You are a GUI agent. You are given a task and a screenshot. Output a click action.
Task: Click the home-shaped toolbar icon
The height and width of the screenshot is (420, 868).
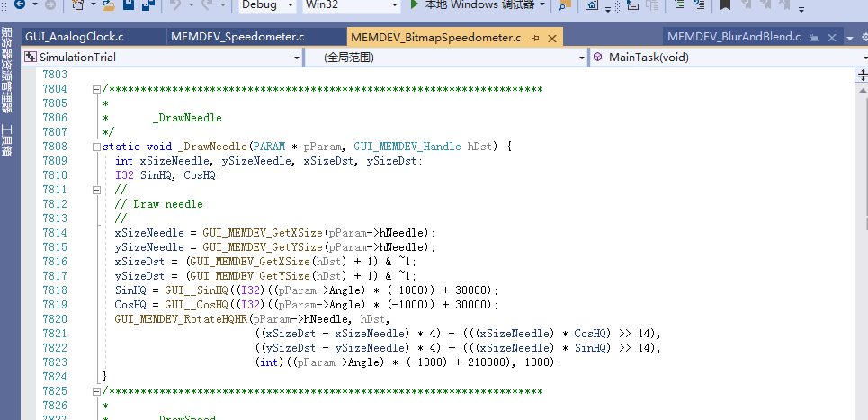(592, 4)
